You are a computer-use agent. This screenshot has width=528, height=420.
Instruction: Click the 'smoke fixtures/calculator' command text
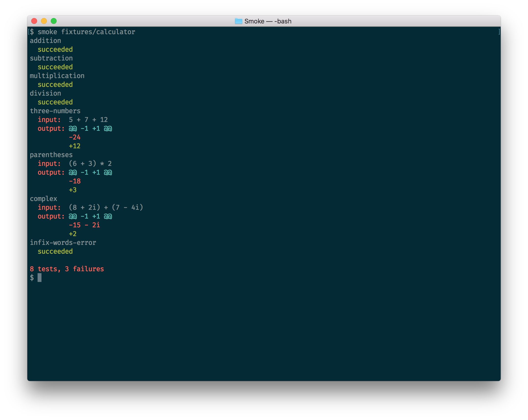(x=86, y=32)
